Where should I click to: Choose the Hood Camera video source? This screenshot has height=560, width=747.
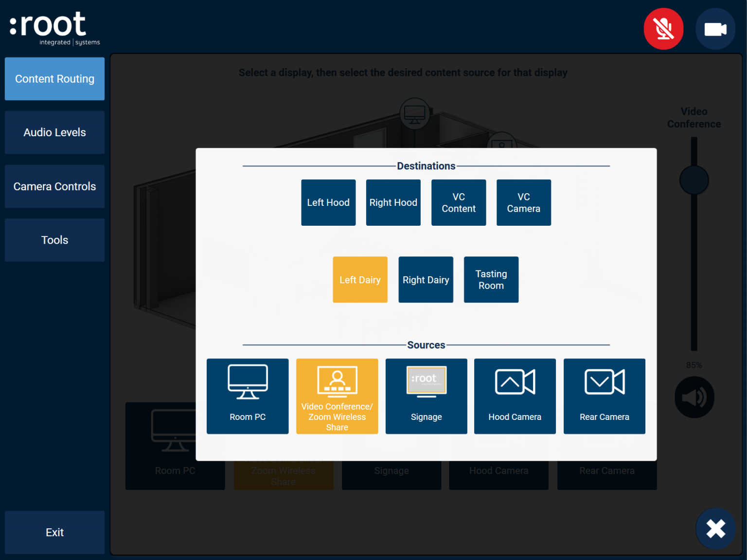[x=515, y=396]
